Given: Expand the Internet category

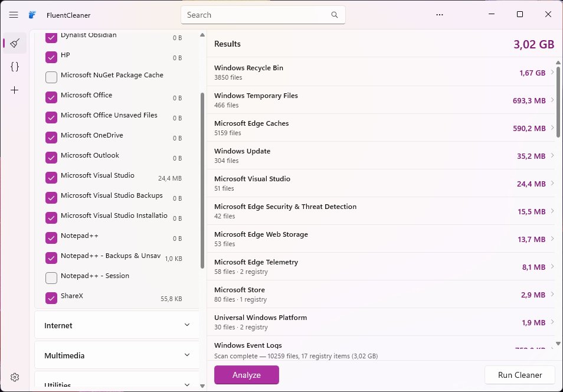Looking at the screenshot, I should [x=117, y=325].
